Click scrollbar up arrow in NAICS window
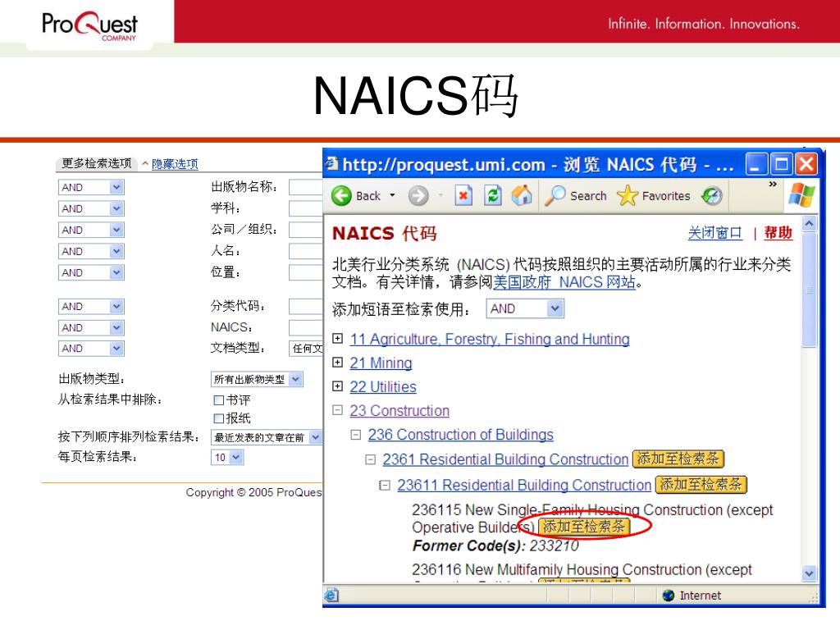 tap(809, 223)
